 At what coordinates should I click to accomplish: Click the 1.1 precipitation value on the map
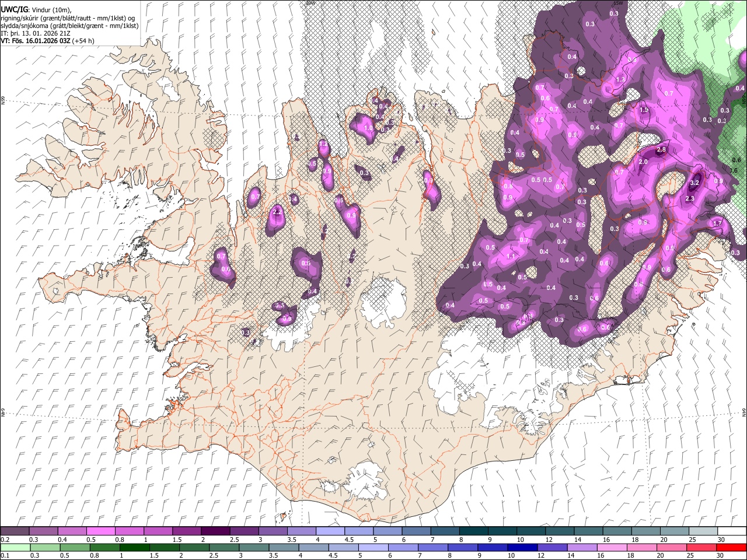pyautogui.click(x=511, y=257)
